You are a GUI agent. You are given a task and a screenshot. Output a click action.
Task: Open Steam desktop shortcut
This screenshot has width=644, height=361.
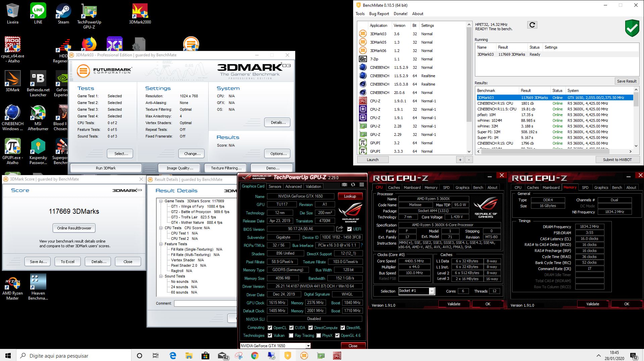(x=63, y=14)
